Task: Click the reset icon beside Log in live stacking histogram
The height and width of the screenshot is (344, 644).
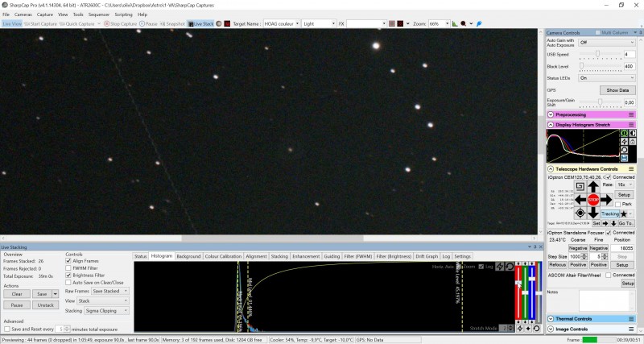Action: 510,267
